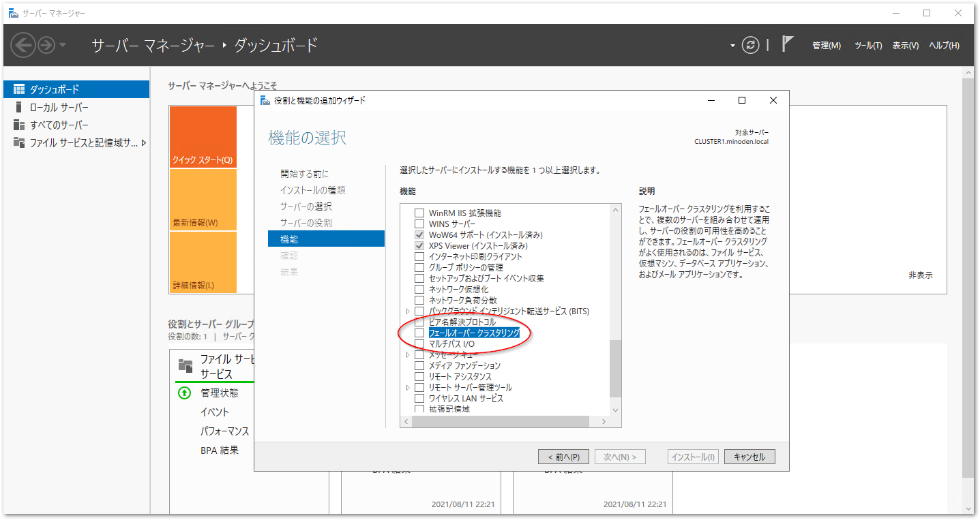Select ファイル サービスと記憶域 sidebar icon
Viewport: 980px width, 520px height.
[18, 142]
